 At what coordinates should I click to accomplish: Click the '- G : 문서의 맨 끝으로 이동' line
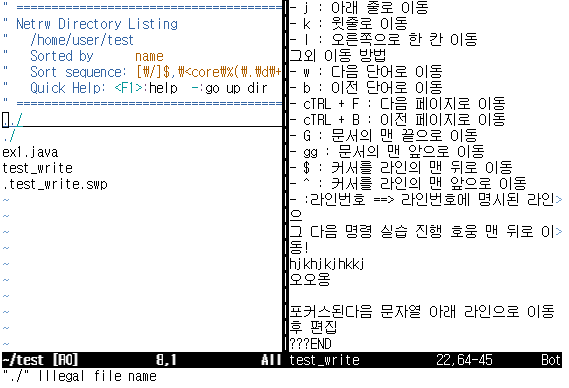point(383,136)
